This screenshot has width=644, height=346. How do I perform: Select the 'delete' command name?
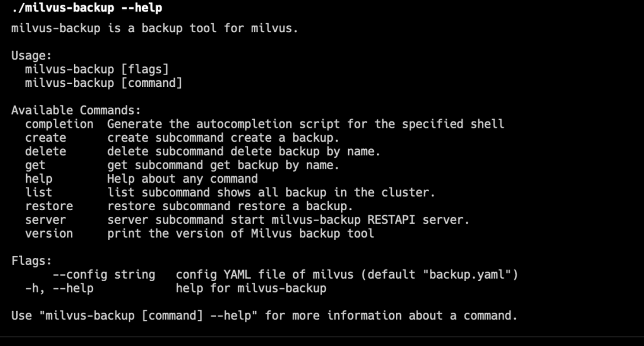tap(45, 151)
